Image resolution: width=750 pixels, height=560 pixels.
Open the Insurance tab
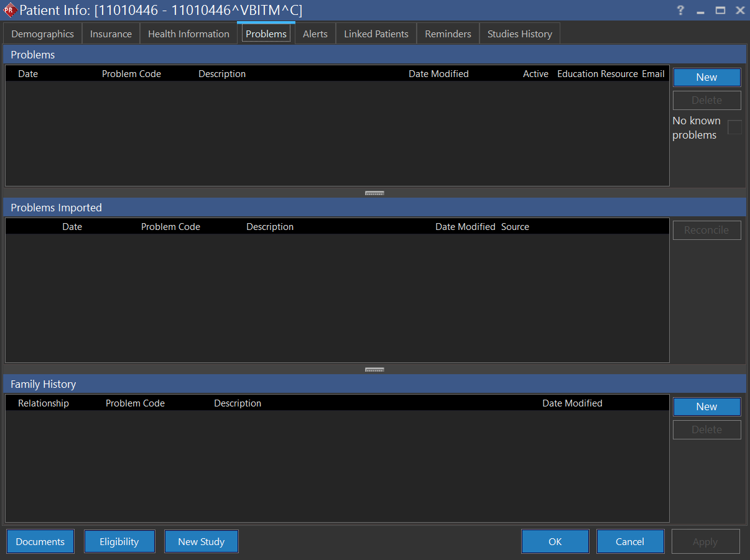click(111, 34)
